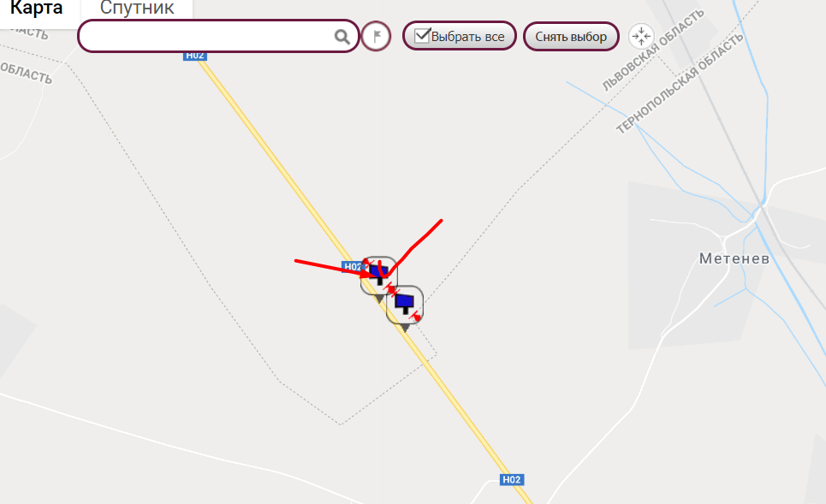Select the upper blue billboard marker
826x504 pixels.
click(x=378, y=276)
